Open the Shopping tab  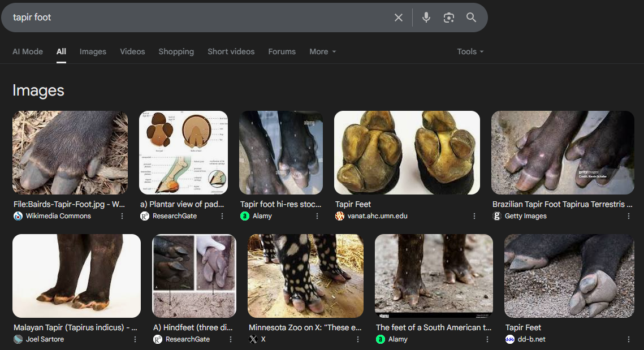176,51
